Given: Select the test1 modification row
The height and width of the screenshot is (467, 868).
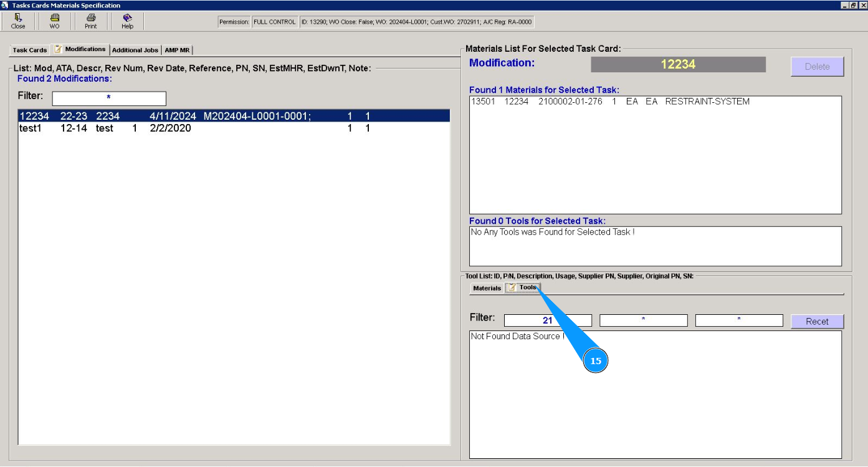Looking at the screenshot, I should coord(234,128).
